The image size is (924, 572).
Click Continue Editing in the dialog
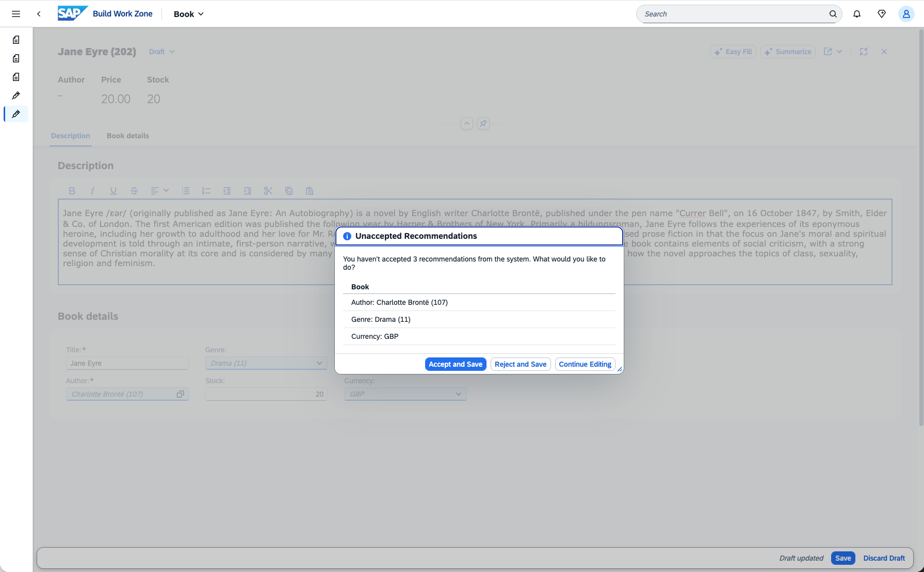click(585, 364)
